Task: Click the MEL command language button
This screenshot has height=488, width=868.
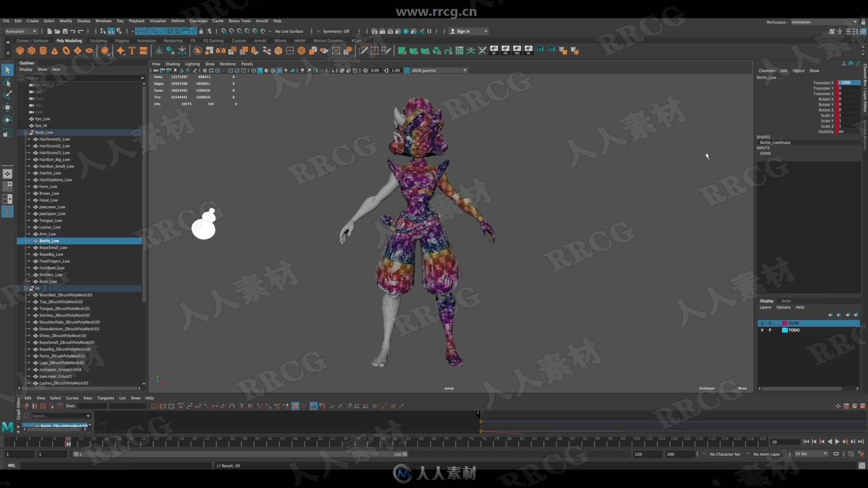Action: (x=12, y=465)
